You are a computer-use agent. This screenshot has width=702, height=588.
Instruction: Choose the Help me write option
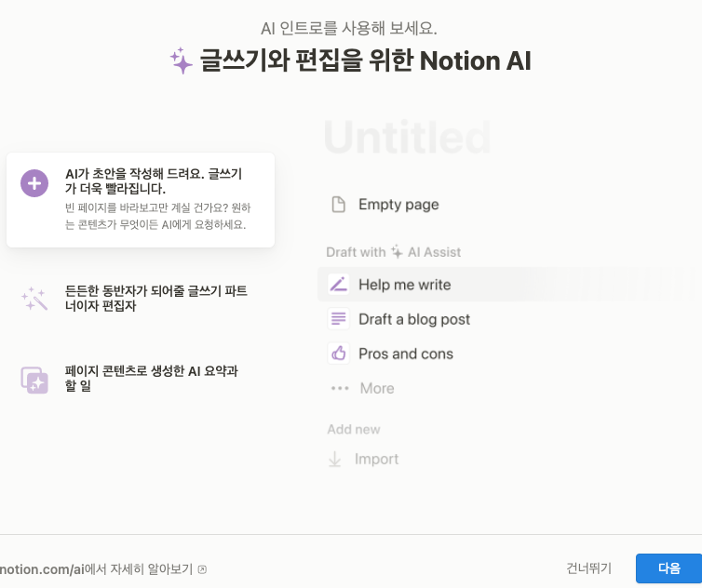click(404, 285)
